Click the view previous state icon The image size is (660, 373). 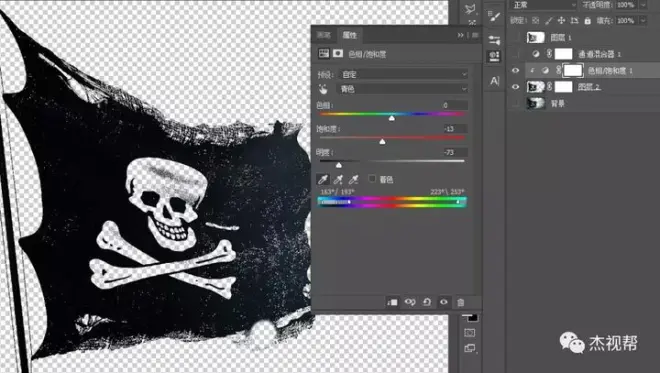coord(410,302)
